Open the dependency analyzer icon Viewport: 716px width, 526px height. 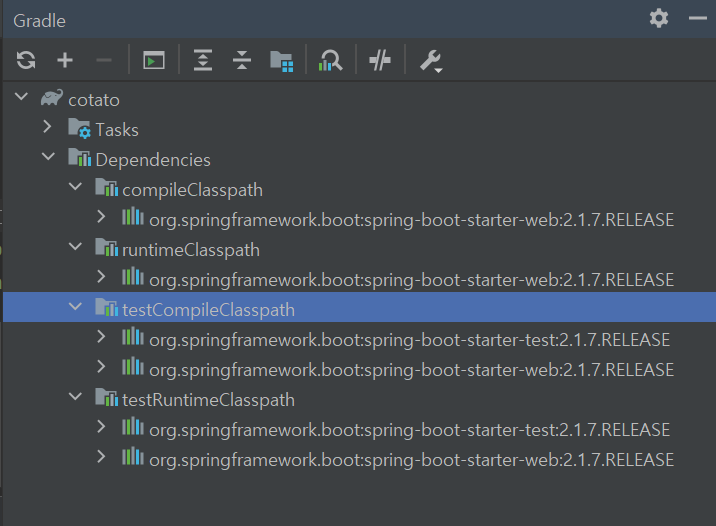(x=330, y=60)
